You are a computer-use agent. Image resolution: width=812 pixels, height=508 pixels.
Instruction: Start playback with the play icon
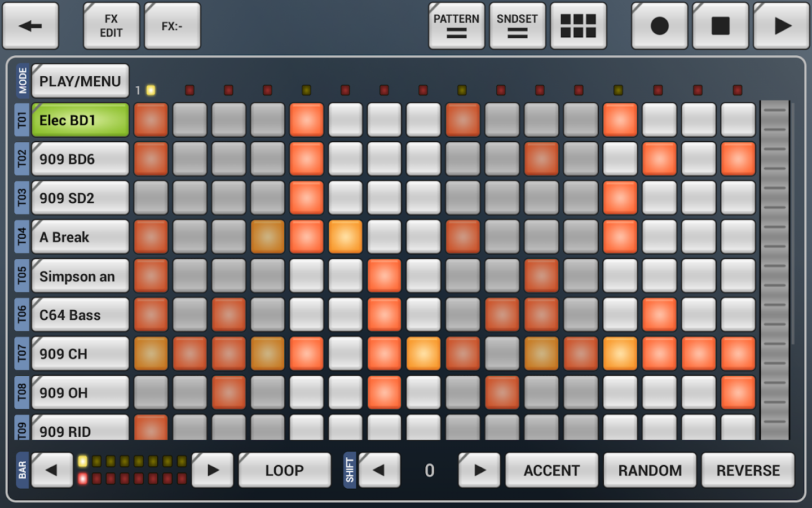coord(781,25)
